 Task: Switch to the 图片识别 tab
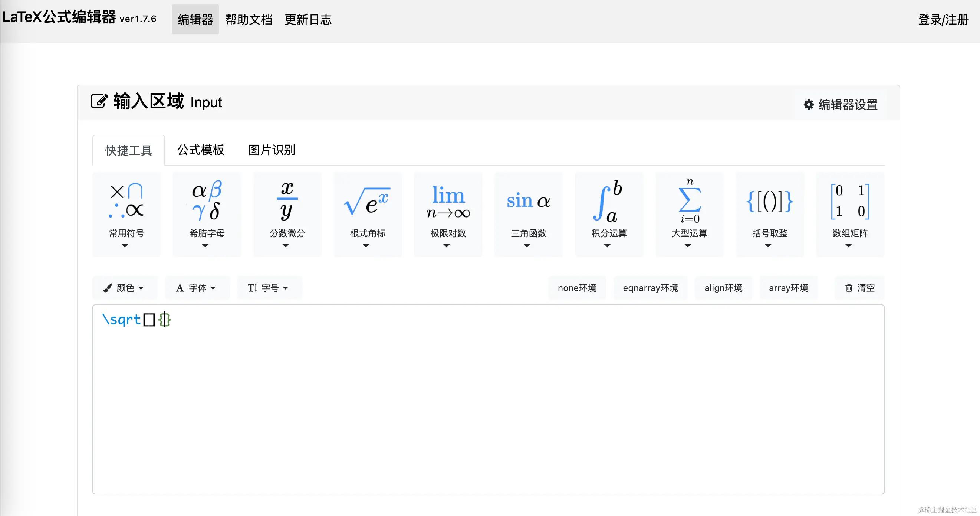point(272,150)
